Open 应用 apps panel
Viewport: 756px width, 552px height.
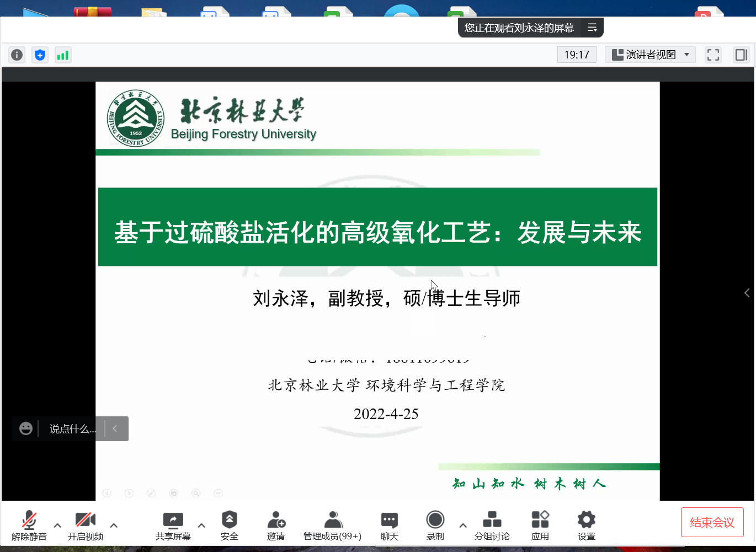tap(540, 525)
